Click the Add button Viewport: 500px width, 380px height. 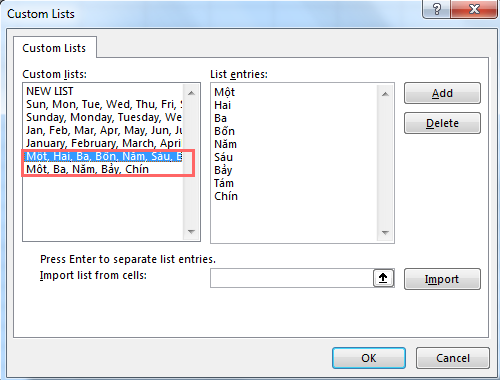[442, 93]
